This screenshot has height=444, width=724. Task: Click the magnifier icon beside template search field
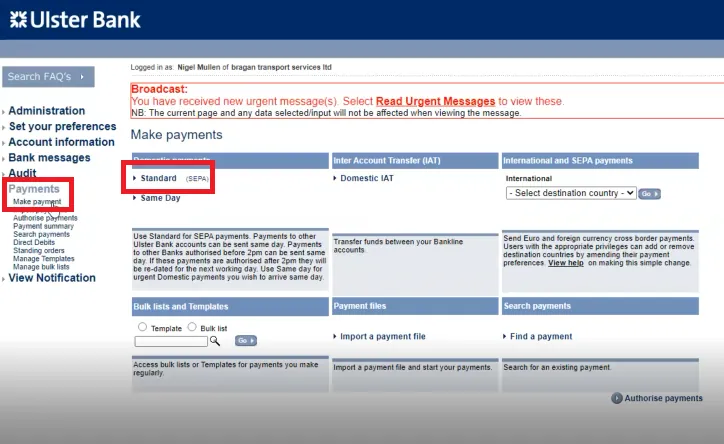[215, 341]
